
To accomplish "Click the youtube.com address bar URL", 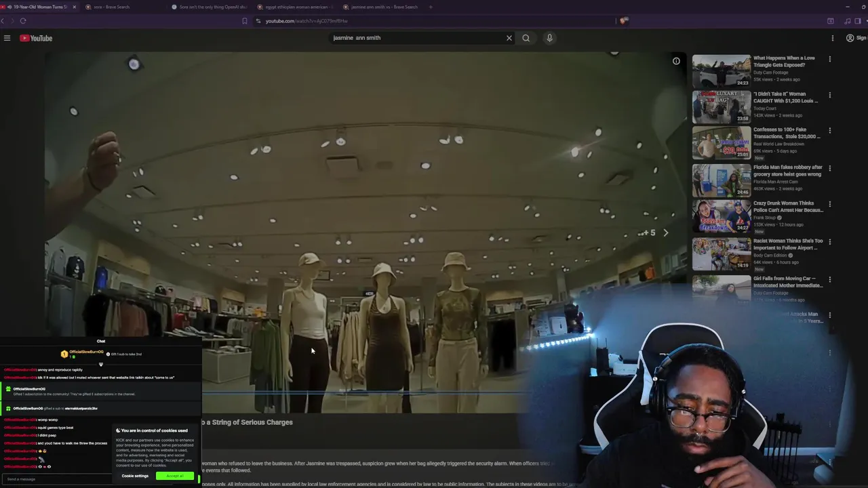I will click(x=307, y=21).
